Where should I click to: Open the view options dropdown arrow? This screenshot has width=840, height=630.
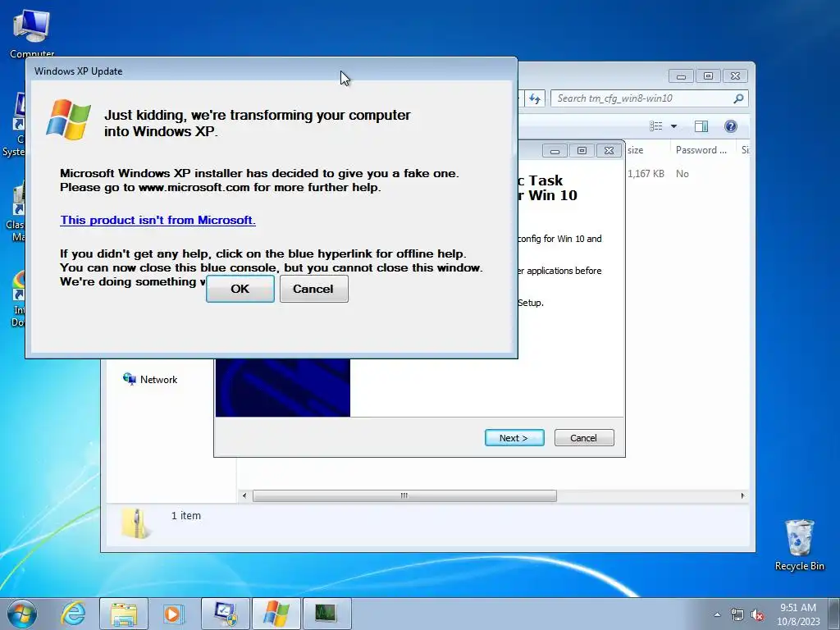click(674, 126)
